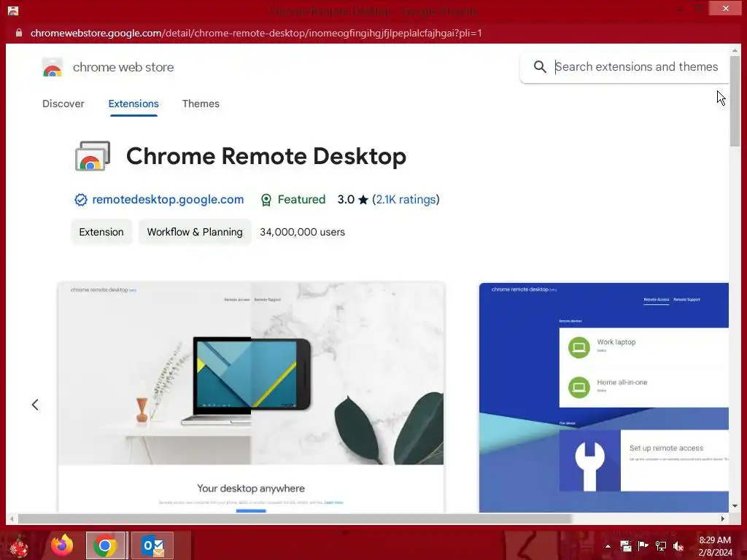747x560 pixels.
Task: Click the scroll down arrow
Action: [x=735, y=506]
